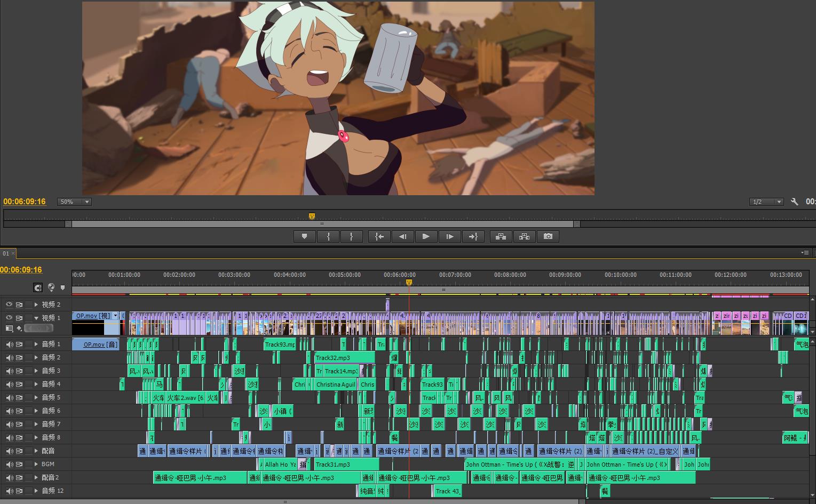Mute the 音频 4 track
Screen dimensions: 816x504
click(x=9, y=385)
